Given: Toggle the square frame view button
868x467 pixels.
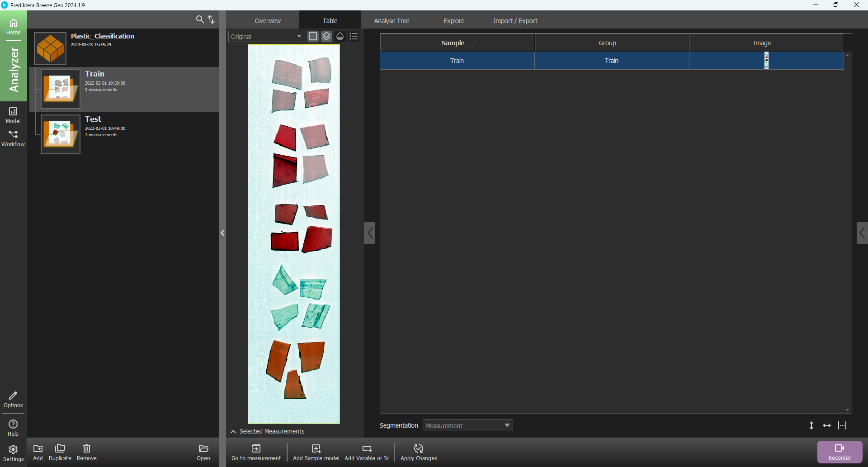Looking at the screenshot, I should [313, 36].
